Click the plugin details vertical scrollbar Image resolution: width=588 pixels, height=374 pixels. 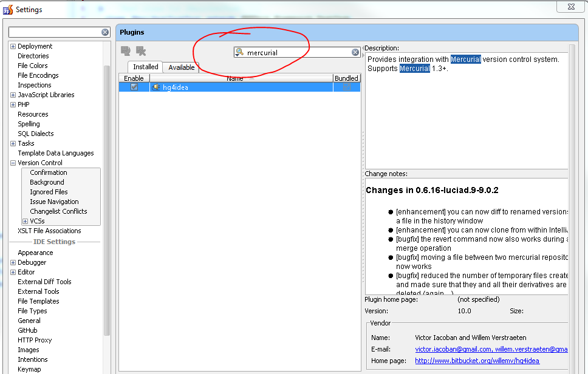[x=572, y=208]
